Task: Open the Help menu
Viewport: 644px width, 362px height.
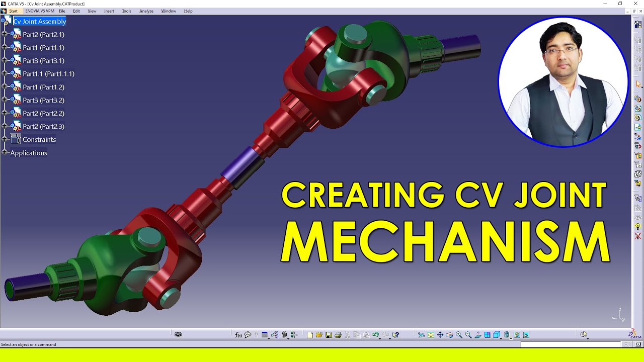Action: tap(188, 11)
